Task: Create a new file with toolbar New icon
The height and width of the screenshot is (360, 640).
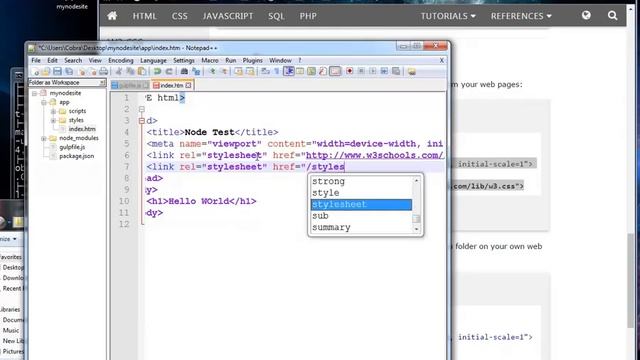Action: 36,71
